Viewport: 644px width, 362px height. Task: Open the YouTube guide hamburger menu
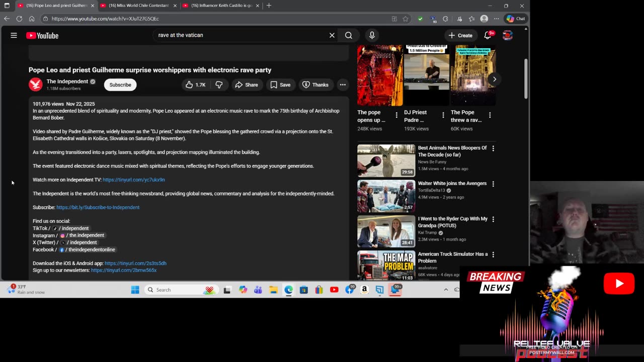click(14, 35)
